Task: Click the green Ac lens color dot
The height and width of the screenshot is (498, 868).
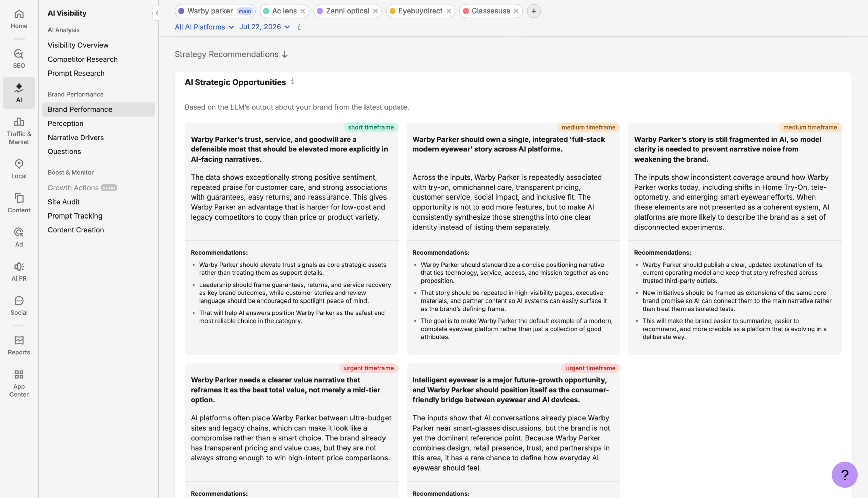Action: (266, 11)
